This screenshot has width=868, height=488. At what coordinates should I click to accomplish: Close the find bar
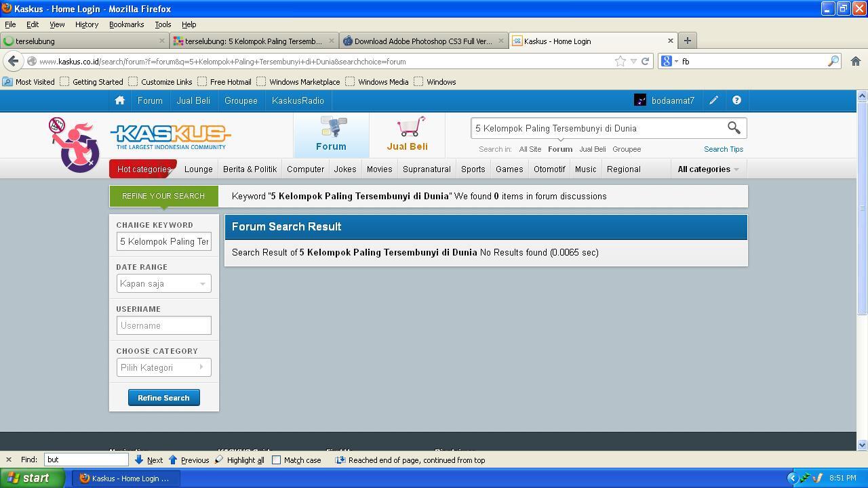tap(8, 460)
